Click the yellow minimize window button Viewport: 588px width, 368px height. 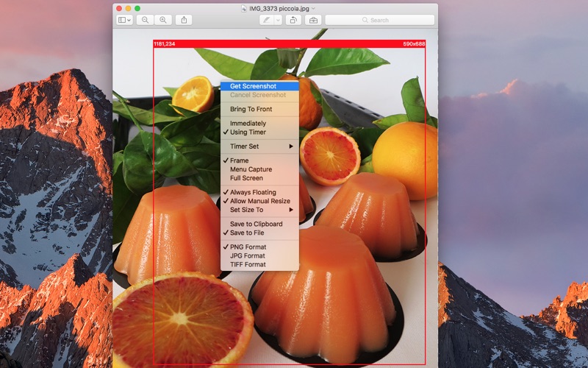[x=128, y=8]
